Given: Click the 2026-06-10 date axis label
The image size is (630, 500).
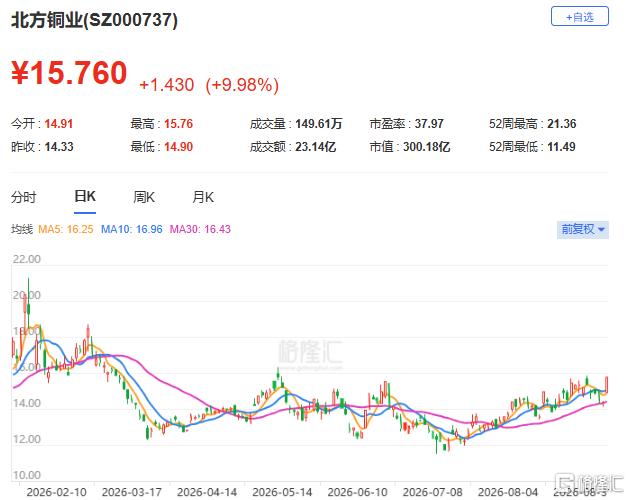Looking at the screenshot, I should click(x=357, y=492).
